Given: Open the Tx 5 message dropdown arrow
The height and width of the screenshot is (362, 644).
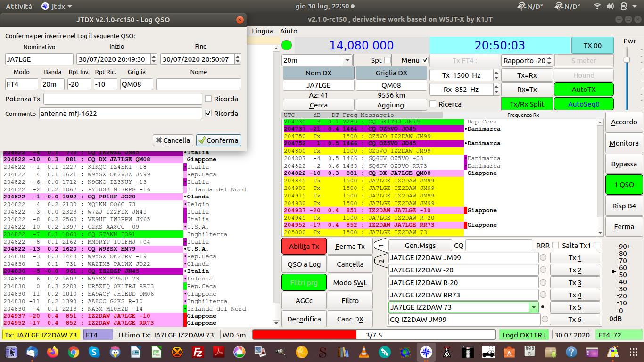Looking at the screenshot, I should point(534,307).
